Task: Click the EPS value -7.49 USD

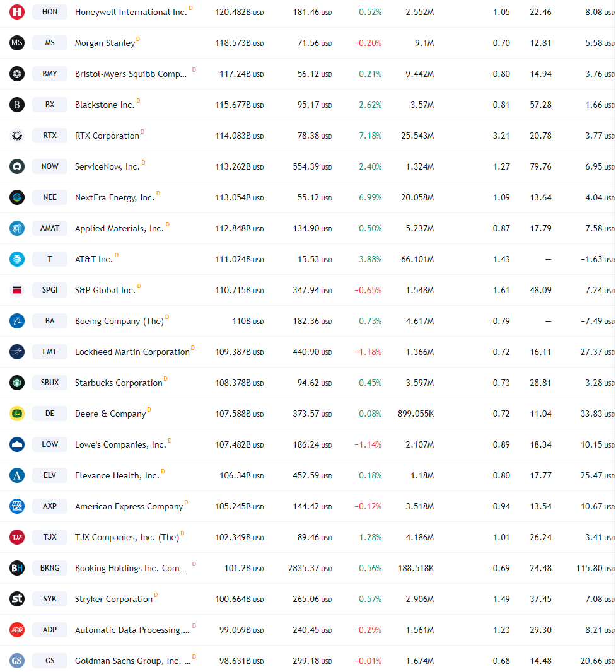Action: point(598,321)
